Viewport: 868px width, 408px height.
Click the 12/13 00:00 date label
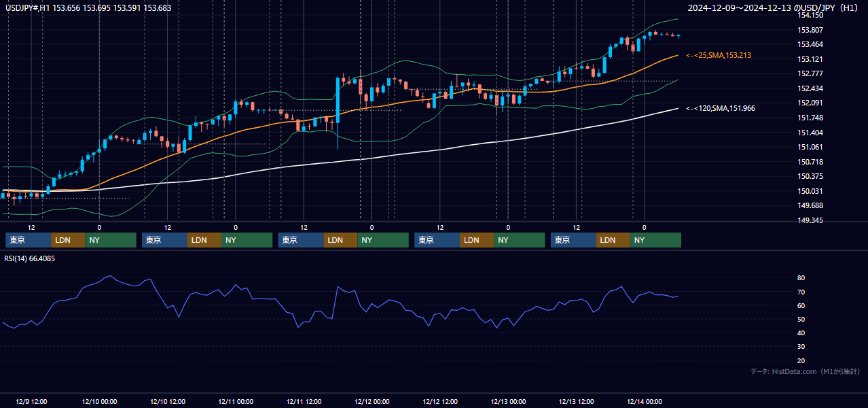[x=508, y=402]
